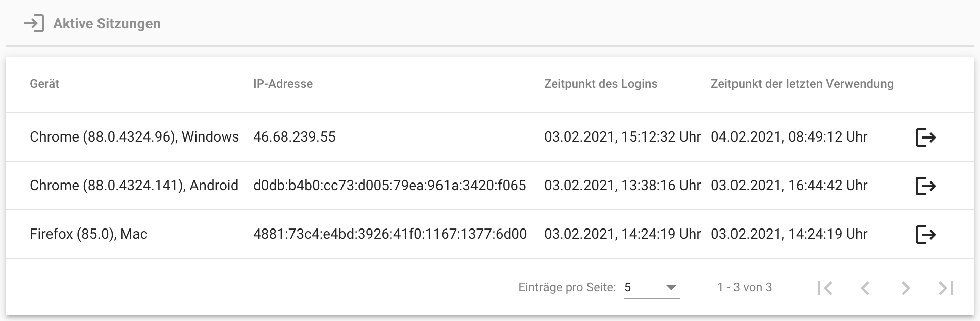Go to the first page
Viewport: 980px width, 321px height.
click(x=825, y=288)
